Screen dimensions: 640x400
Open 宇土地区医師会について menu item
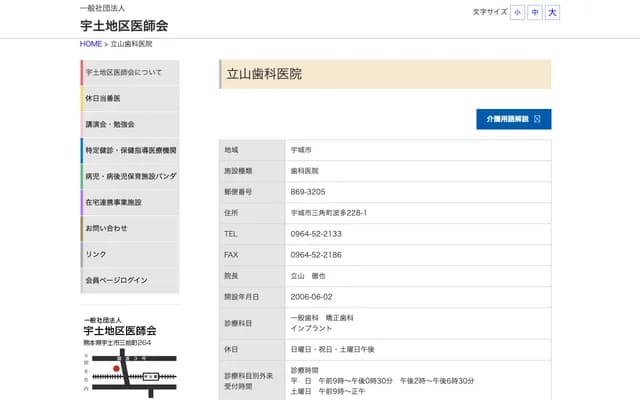pos(130,73)
